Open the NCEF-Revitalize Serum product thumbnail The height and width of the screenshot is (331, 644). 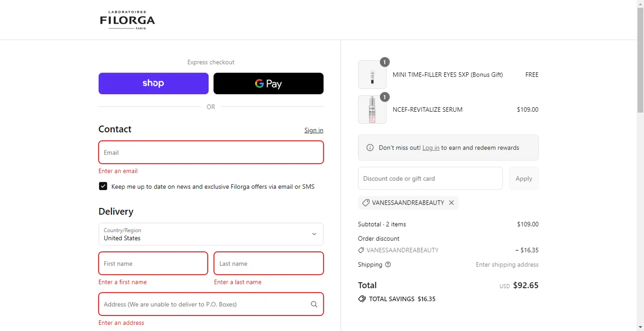coord(372,109)
